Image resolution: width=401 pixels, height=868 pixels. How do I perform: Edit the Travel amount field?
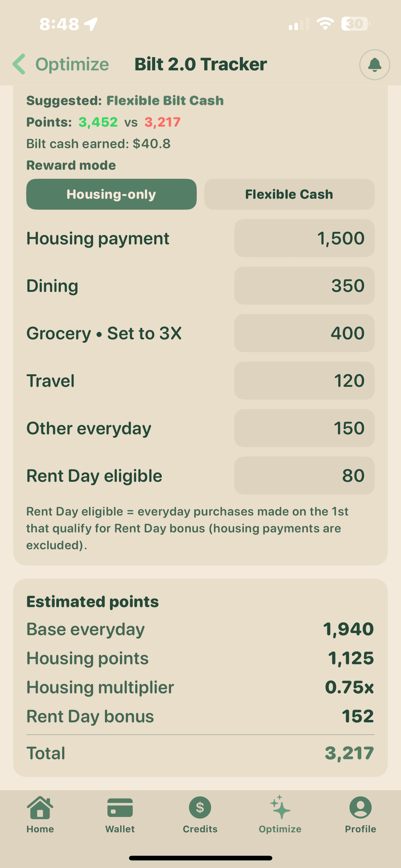(304, 381)
